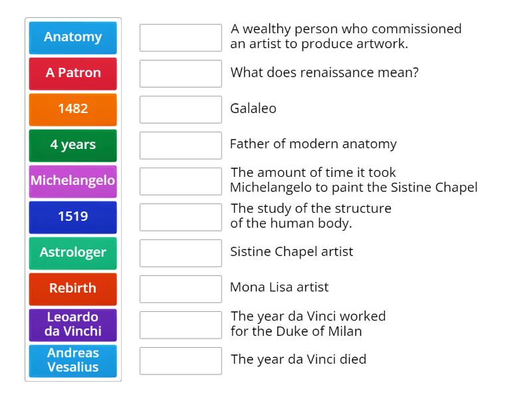The height and width of the screenshot is (399, 532).
Task: Click the box next to "Father of modern anatomy"
Action: (x=180, y=145)
